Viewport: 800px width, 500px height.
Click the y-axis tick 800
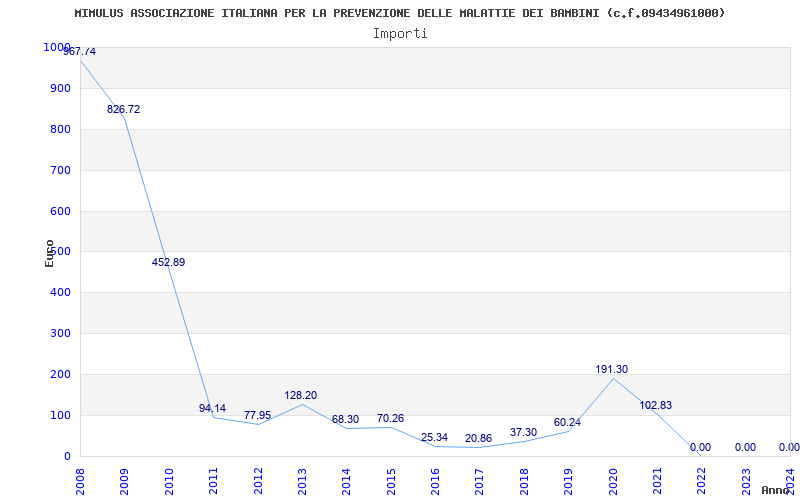[60, 129]
